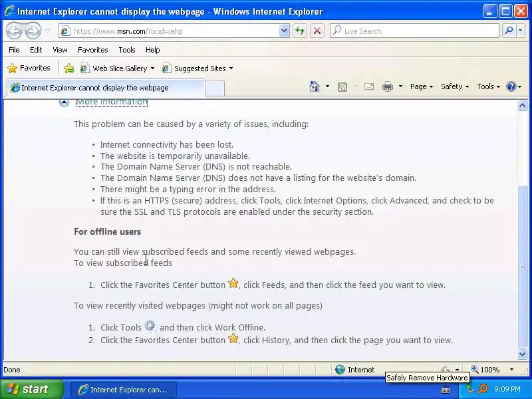
Task: Click the Back navigation button
Action: point(15,31)
